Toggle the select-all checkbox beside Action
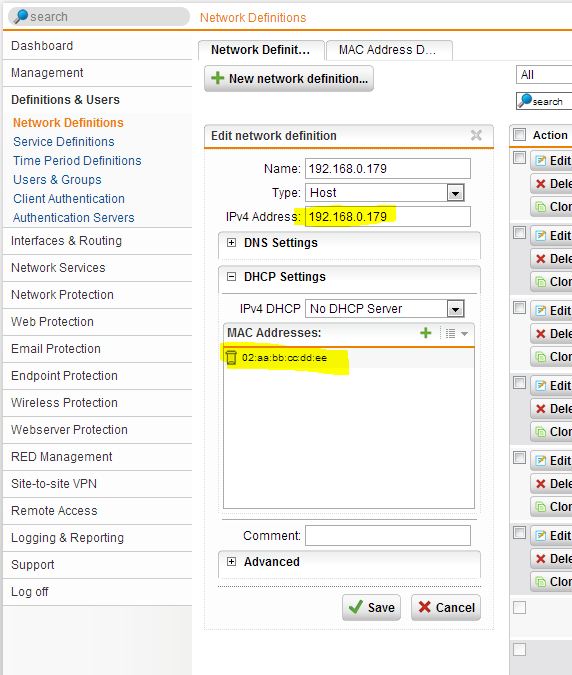The width and height of the screenshot is (572, 675). [519, 135]
